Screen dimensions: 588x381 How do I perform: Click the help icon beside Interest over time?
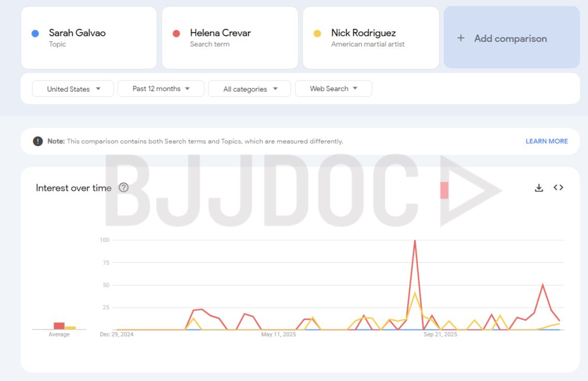pyautogui.click(x=123, y=188)
